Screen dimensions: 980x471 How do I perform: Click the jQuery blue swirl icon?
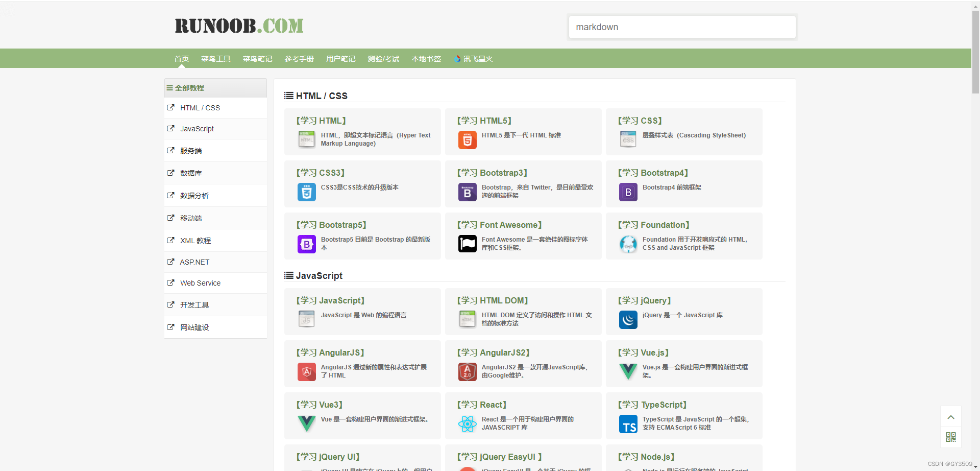(628, 319)
